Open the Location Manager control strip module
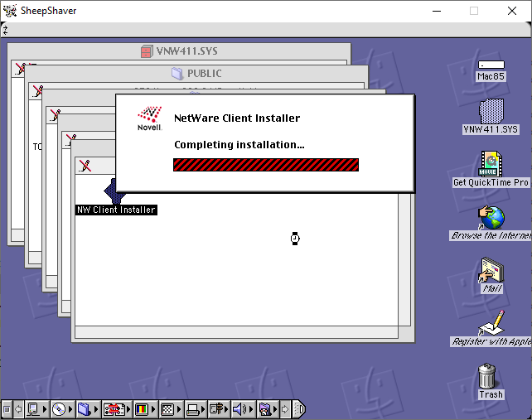Image resolution: width=532 pixels, height=420 pixels. 116,409
